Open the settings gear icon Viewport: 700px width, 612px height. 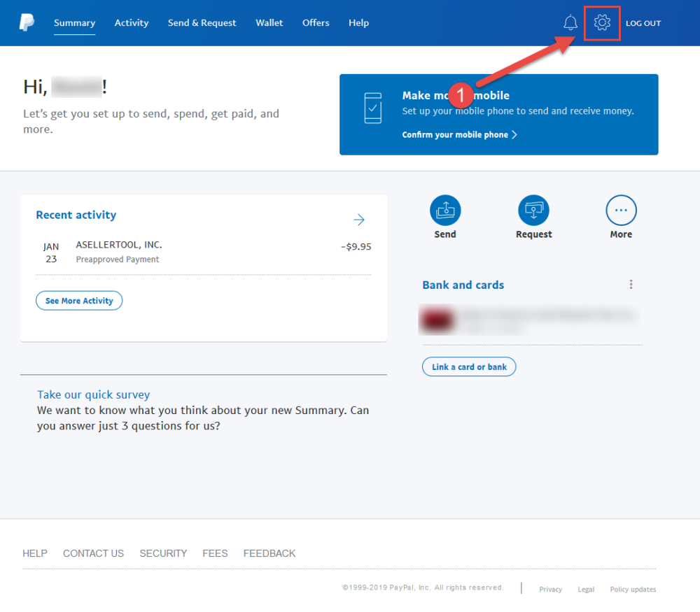tap(602, 22)
